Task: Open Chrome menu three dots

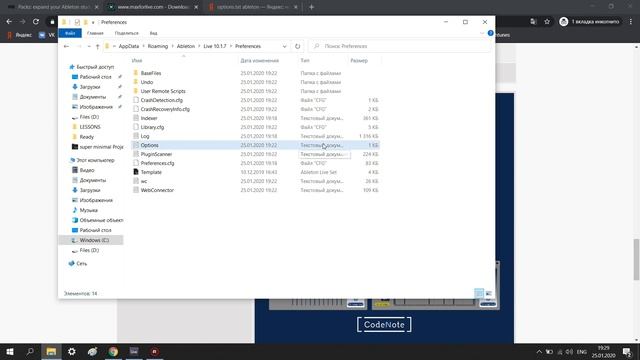Action: tap(631, 22)
